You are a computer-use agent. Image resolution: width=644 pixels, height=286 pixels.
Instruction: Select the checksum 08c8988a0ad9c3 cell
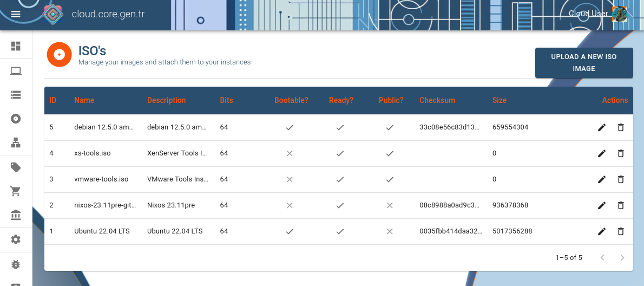[449, 205]
